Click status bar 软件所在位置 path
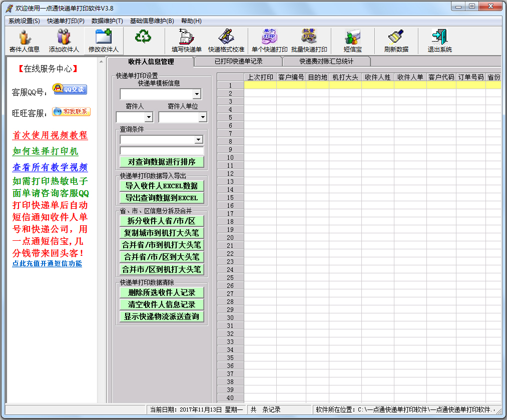This screenshot has width=507, height=420. [x=405, y=409]
